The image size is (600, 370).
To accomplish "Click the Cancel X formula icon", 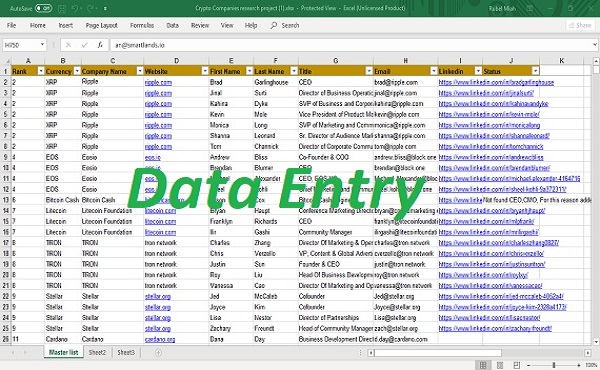I will (68, 45).
